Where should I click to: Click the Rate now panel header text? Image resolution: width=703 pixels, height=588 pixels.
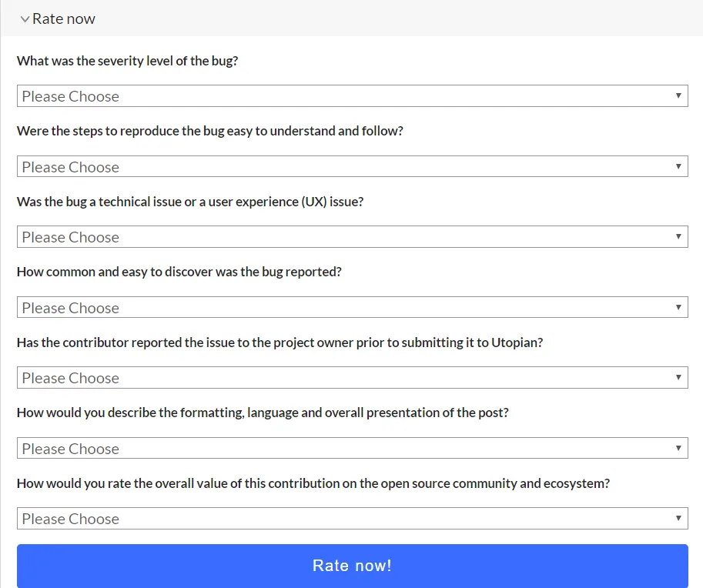tap(64, 19)
